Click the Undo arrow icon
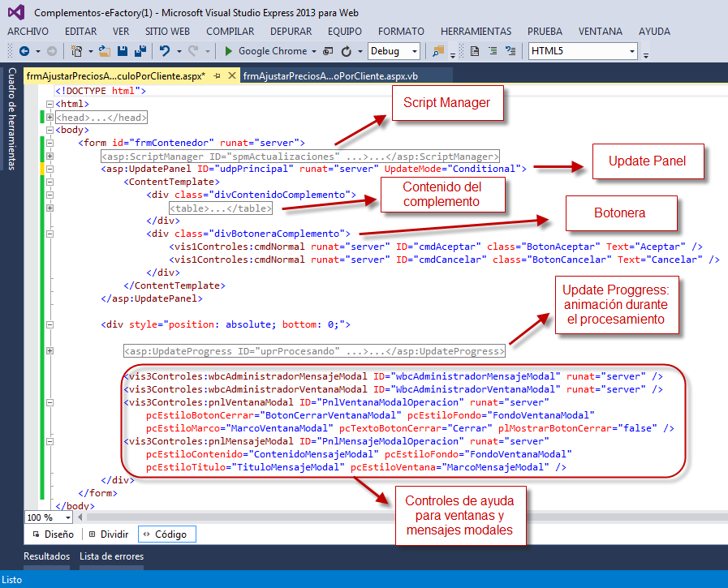 tap(165, 51)
